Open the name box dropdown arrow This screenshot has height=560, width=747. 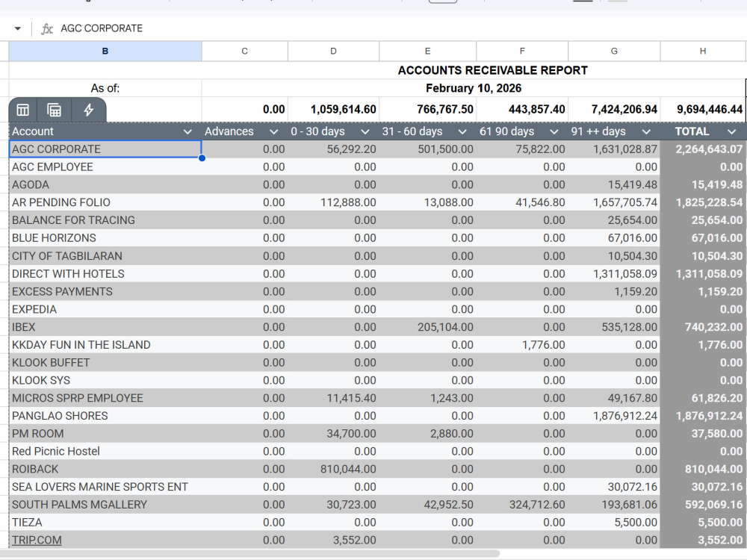click(x=18, y=28)
